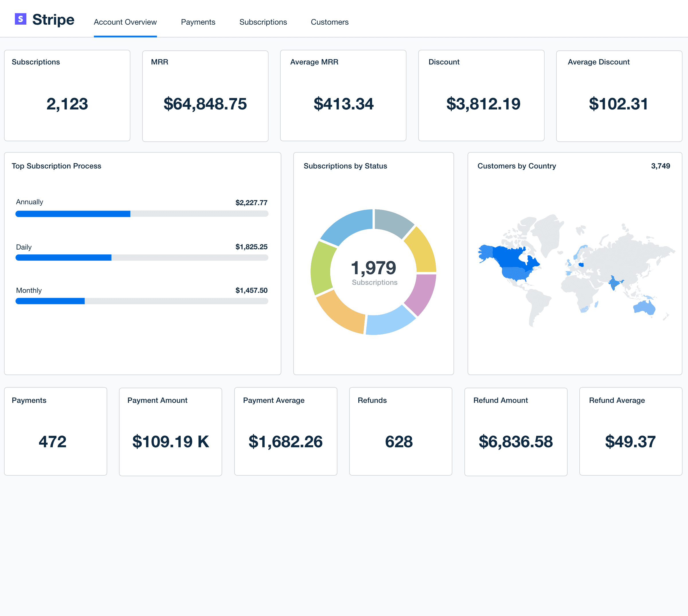The image size is (688, 616).
Task: Click the Monthly progress bar
Action: [x=142, y=301]
